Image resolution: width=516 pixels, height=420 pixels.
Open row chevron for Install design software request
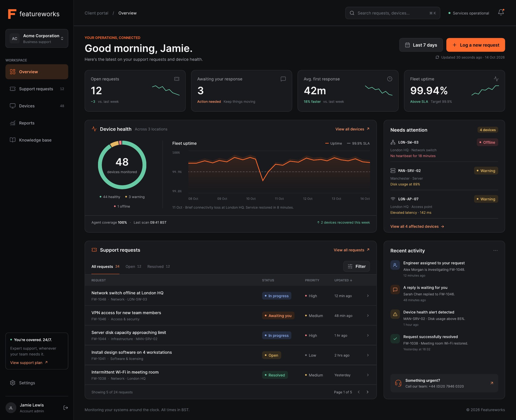pyautogui.click(x=368, y=355)
